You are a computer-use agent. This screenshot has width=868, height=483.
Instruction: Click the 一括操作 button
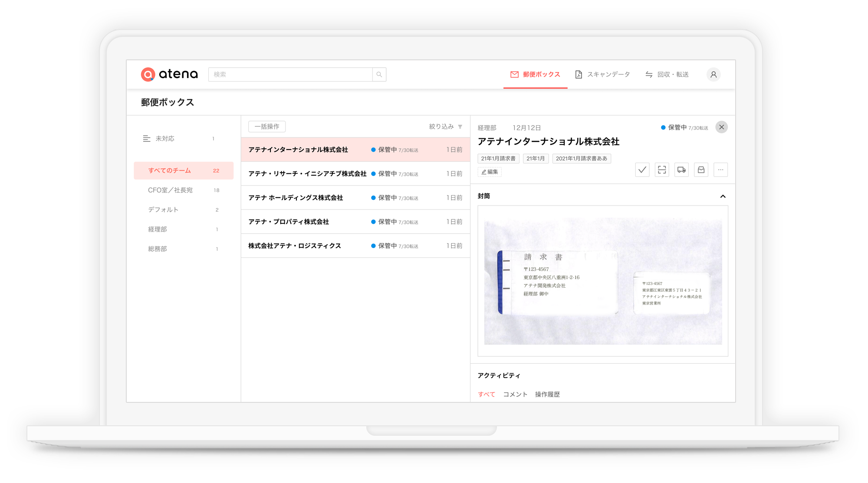pos(266,127)
